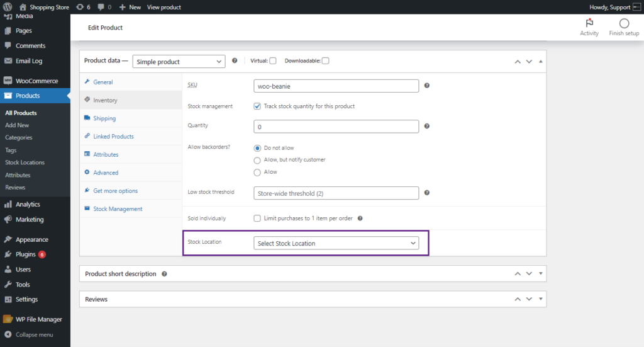Click the Plugins sidebar icon
644x347 pixels.
[8, 254]
